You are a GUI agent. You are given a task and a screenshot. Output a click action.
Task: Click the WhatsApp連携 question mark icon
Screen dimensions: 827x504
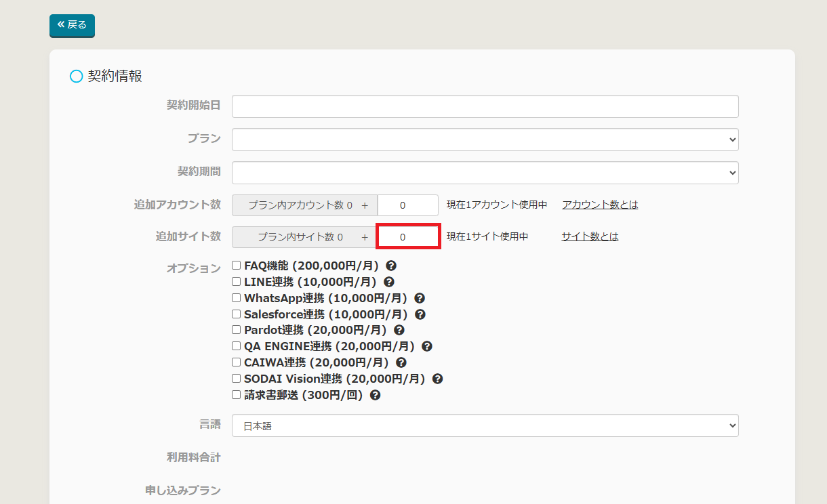pos(420,298)
